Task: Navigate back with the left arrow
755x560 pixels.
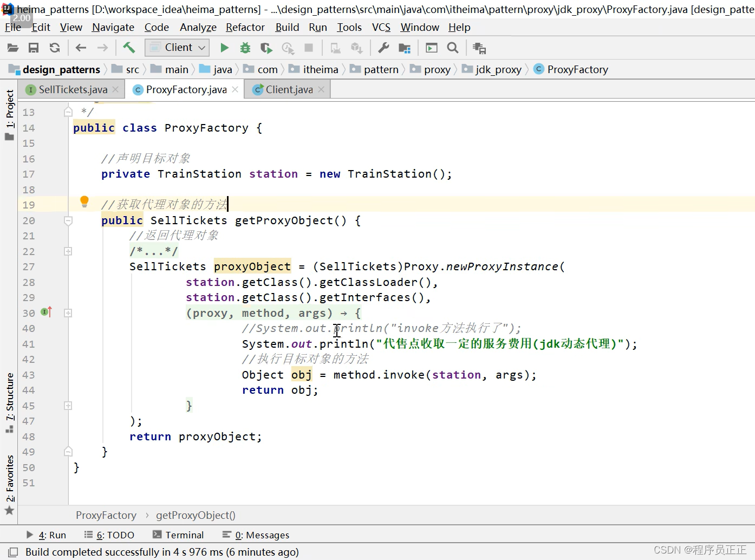Action: (x=81, y=48)
